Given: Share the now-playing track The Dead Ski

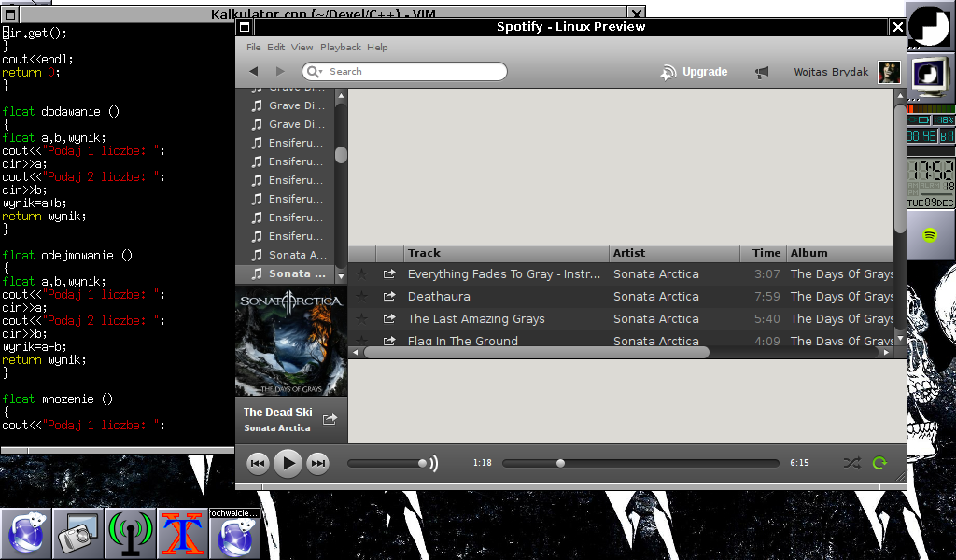Looking at the screenshot, I should (x=330, y=419).
